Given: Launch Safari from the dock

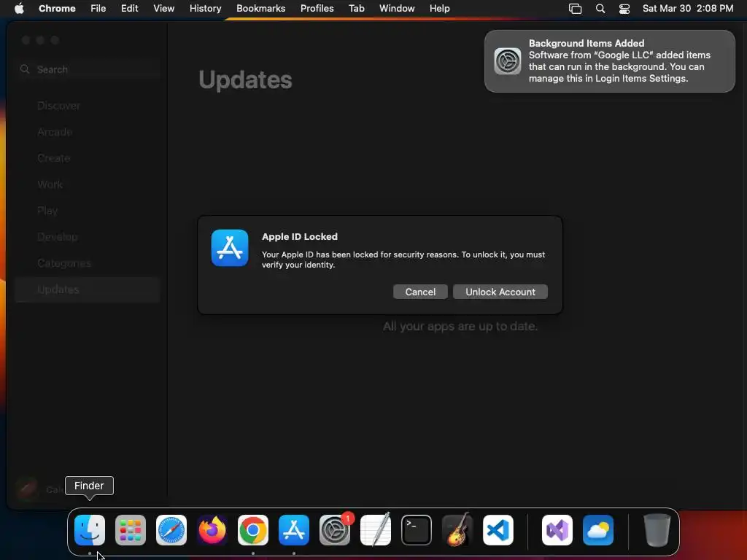Looking at the screenshot, I should [171, 530].
